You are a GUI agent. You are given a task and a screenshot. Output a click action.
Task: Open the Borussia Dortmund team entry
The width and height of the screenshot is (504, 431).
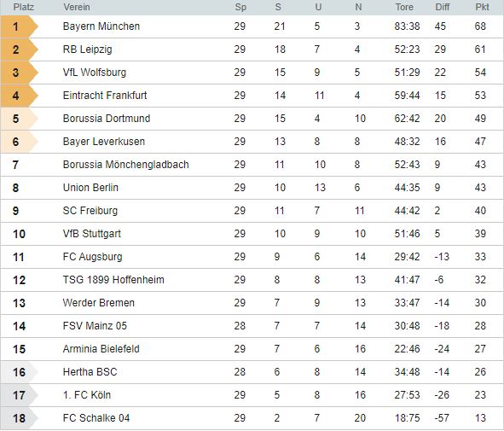point(107,119)
